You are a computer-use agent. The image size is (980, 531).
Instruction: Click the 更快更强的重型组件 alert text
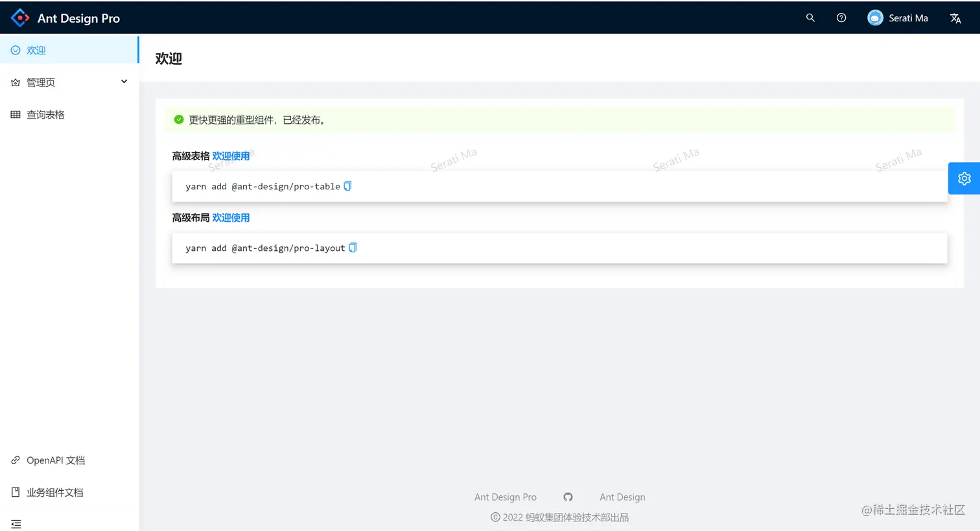[257, 120]
